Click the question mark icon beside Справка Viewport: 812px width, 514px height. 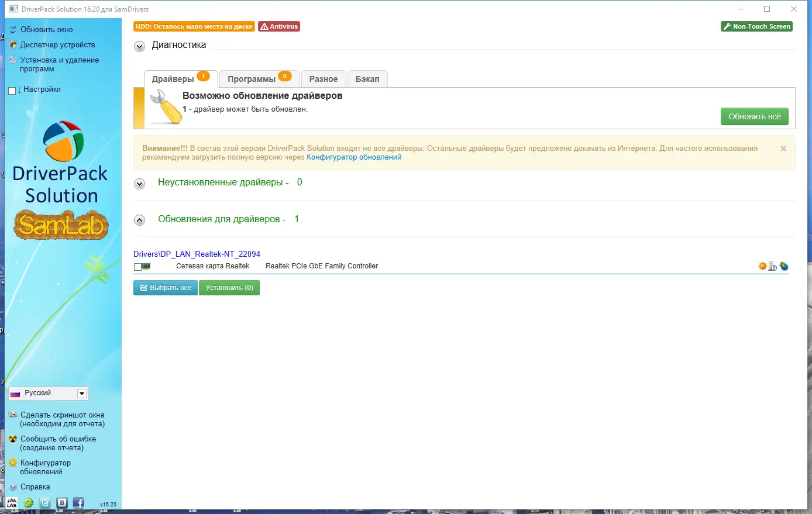point(13,487)
